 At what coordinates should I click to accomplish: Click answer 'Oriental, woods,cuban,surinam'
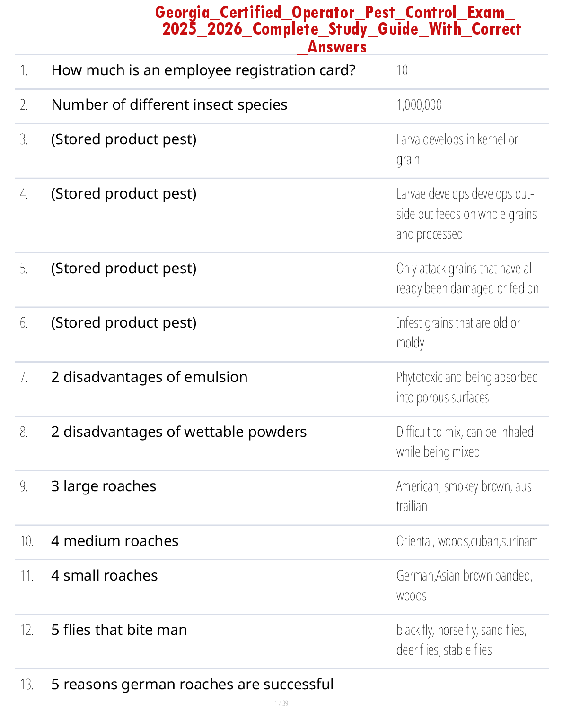coord(467,541)
